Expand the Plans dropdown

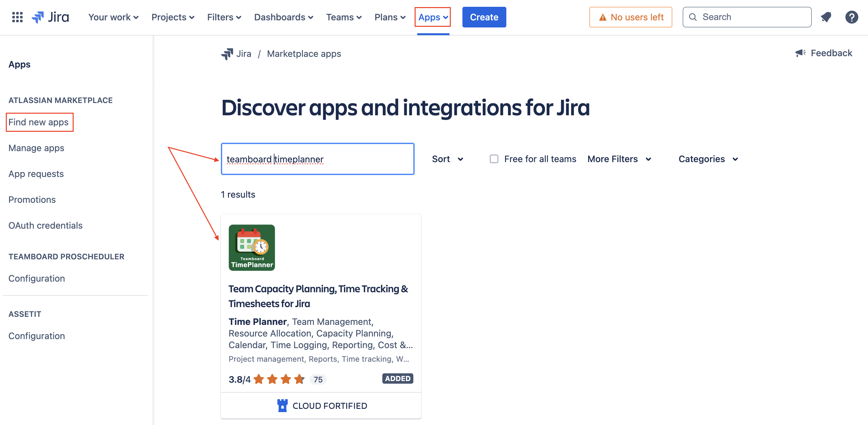point(390,17)
